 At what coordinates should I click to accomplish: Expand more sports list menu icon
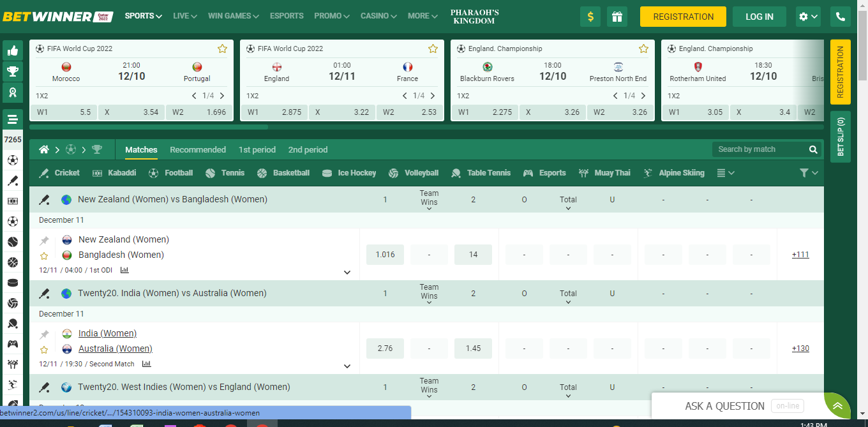coord(726,173)
